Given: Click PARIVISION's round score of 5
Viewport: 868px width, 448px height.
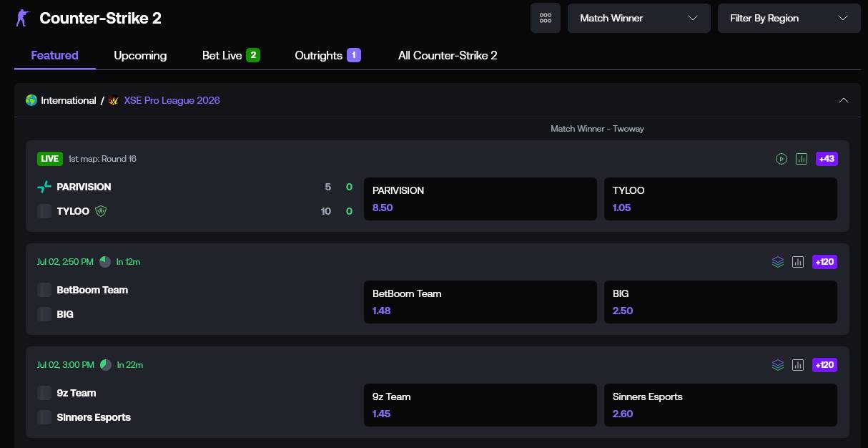Looking at the screenshot, I should (x=328, y=187).
